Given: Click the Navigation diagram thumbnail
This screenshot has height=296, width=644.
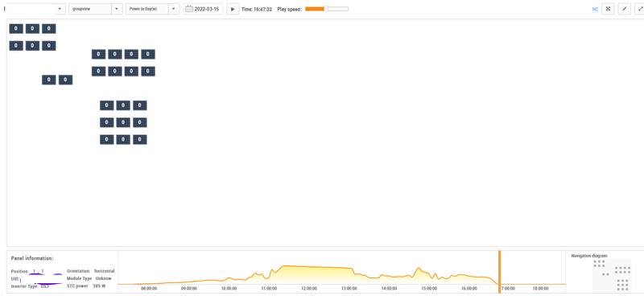Looking at the screenshot, I should tap(612, 275).
